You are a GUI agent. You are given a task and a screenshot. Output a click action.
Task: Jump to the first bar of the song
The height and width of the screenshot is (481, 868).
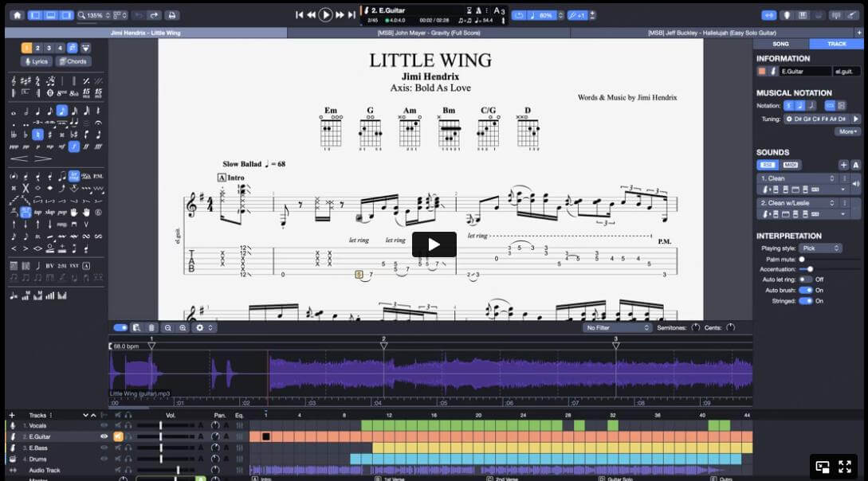click(300, 15)
